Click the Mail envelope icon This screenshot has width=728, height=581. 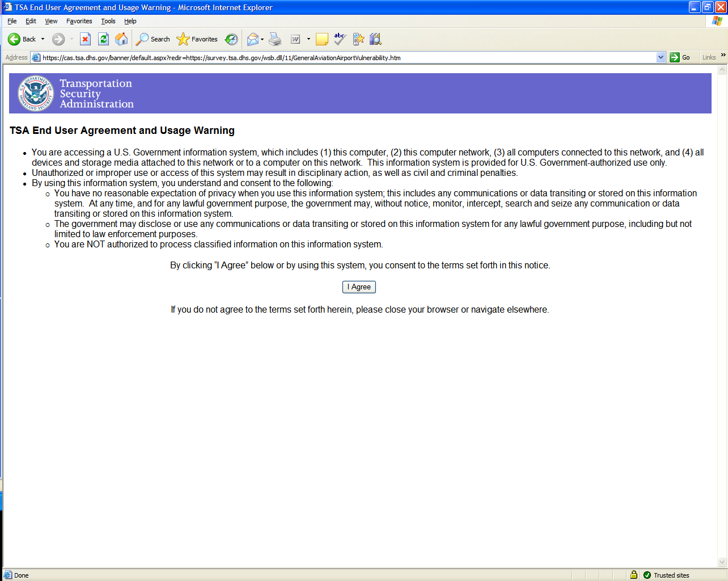(253, 39)
